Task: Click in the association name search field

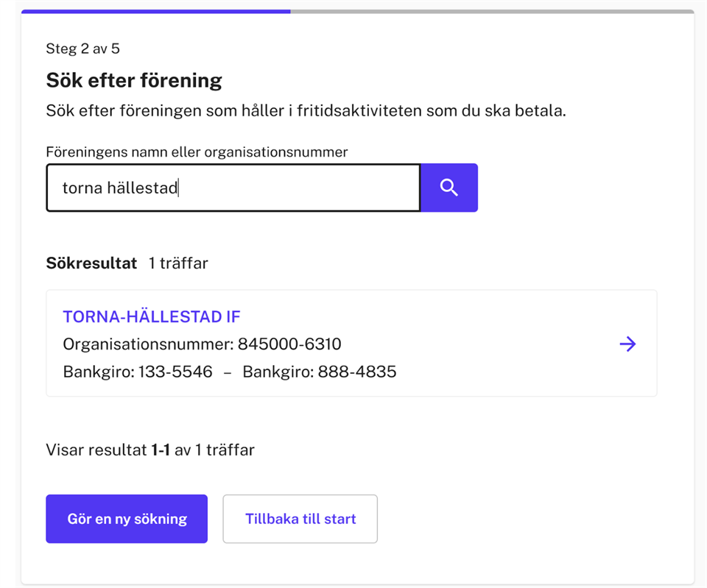Action: [x=295, y=188]
